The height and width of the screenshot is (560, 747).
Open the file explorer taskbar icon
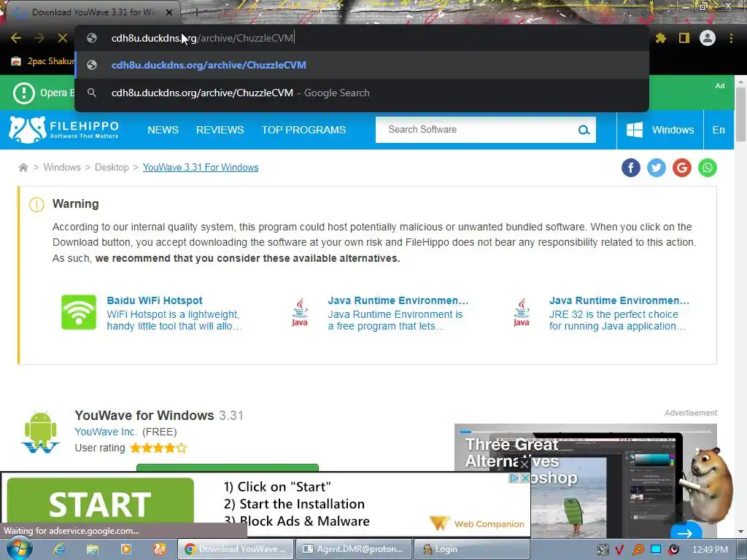click(93, 549)
